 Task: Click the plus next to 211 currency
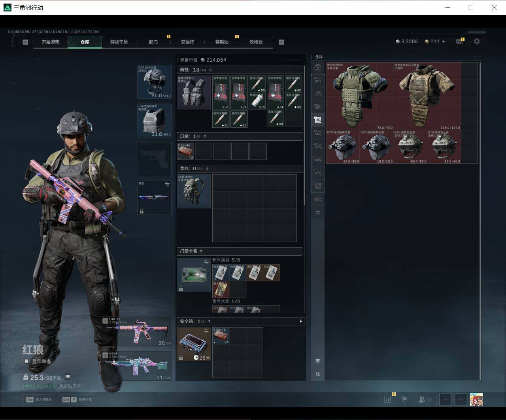click(x=444, y=41)
